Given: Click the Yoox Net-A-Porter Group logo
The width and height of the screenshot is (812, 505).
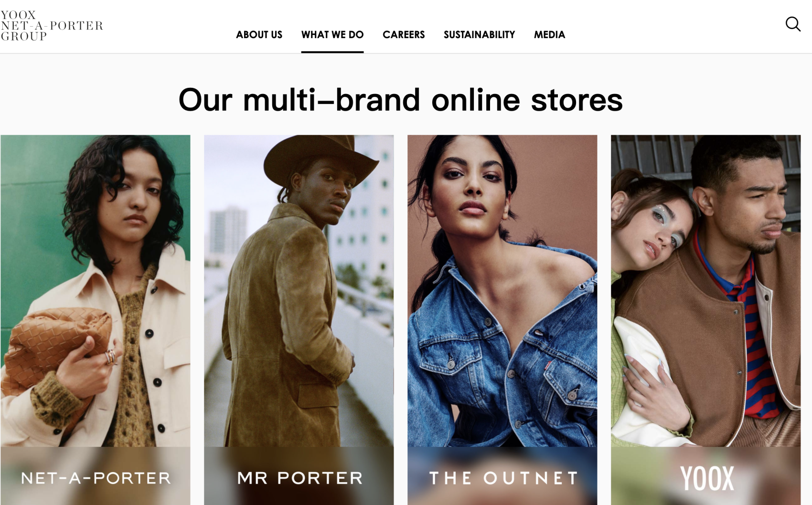Looking at the screenshot, I should 52,26.
